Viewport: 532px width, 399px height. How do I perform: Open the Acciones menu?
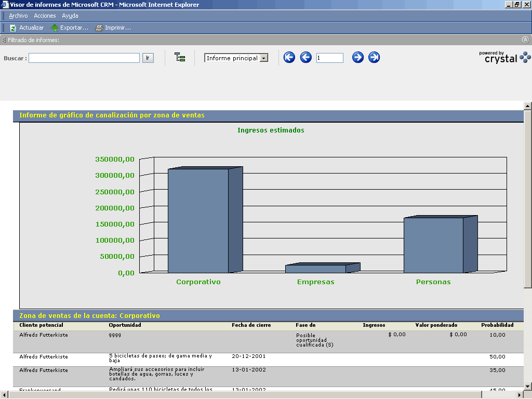(x=45, y=16)
